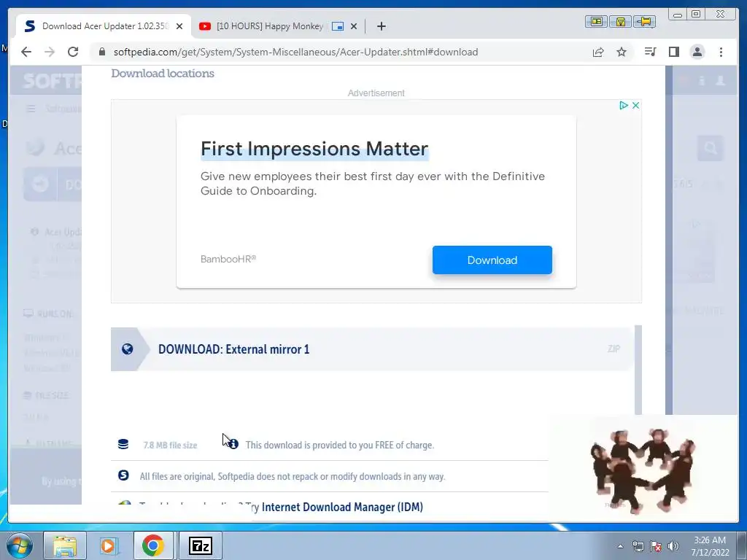Go back to the previous page
The width and height of the screenshot is (747, 560).
[26, 52]
